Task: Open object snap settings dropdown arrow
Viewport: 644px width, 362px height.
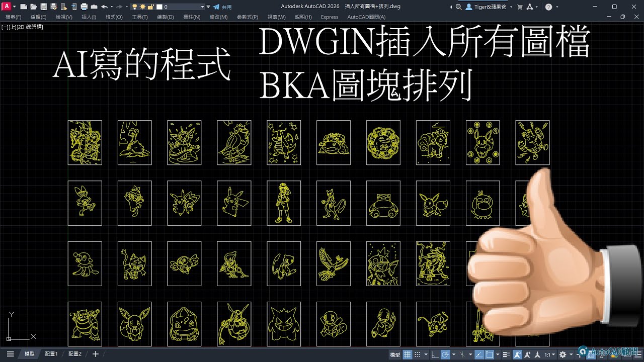Action: click(498, 355)
